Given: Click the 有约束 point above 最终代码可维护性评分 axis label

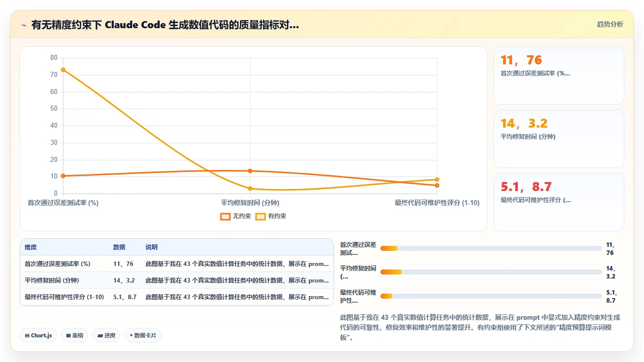Looking at the screenshot, I should (x=437, y=179).
